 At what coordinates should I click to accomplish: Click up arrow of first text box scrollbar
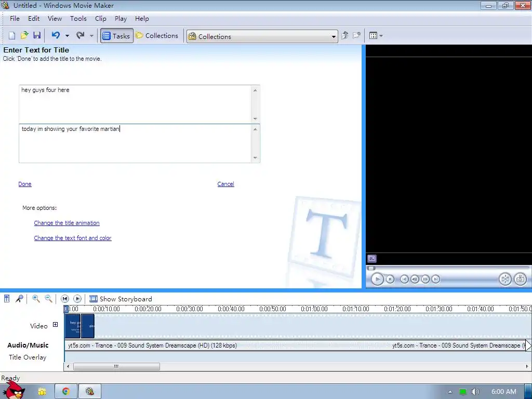(x=255, y=90)
